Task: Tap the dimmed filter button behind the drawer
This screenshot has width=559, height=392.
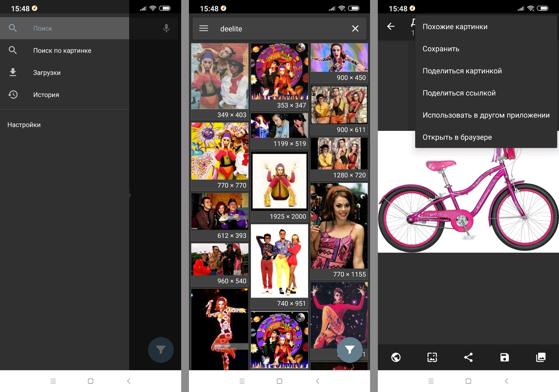Action: click(161, 350)
